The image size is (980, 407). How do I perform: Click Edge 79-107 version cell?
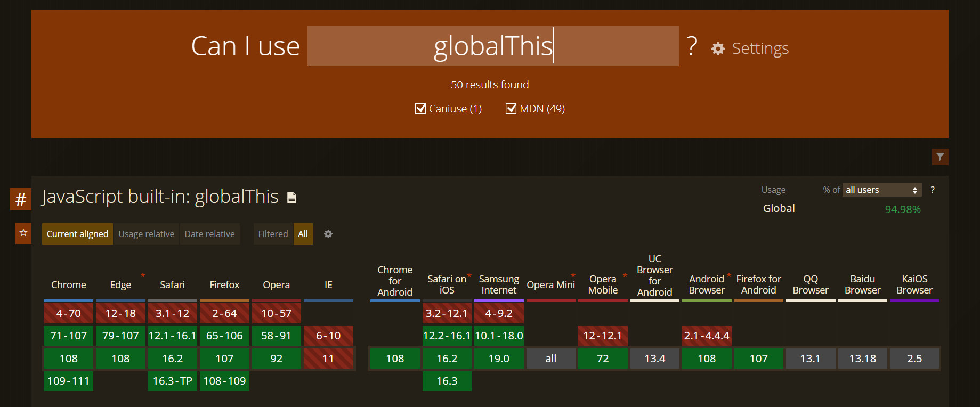pos(120,336)
